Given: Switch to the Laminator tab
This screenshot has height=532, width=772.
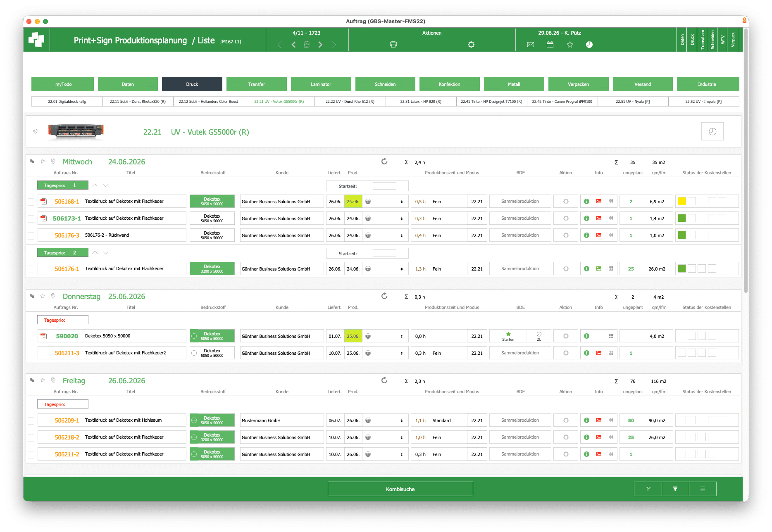Looking at the screenshot, I should click(x=321, y=84).
